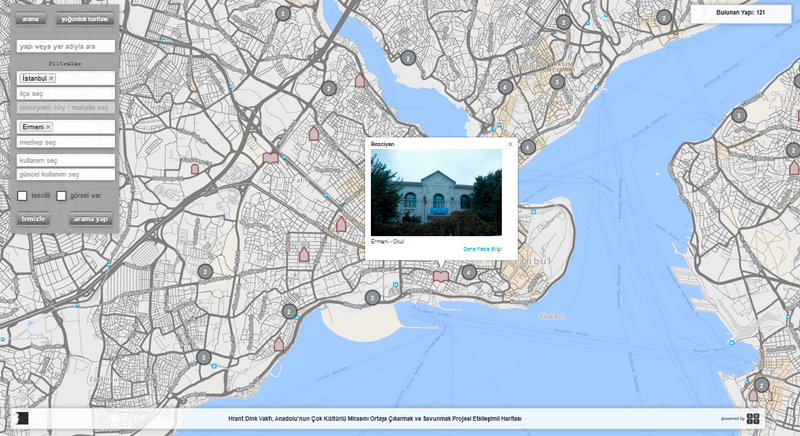Click the Bezciyan building photo
This screenshot has height=436, width=800.
(x=436, y=192)
